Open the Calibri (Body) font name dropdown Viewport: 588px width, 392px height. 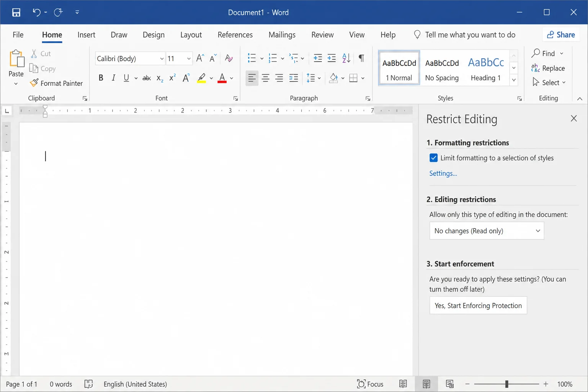click(162, 59)
